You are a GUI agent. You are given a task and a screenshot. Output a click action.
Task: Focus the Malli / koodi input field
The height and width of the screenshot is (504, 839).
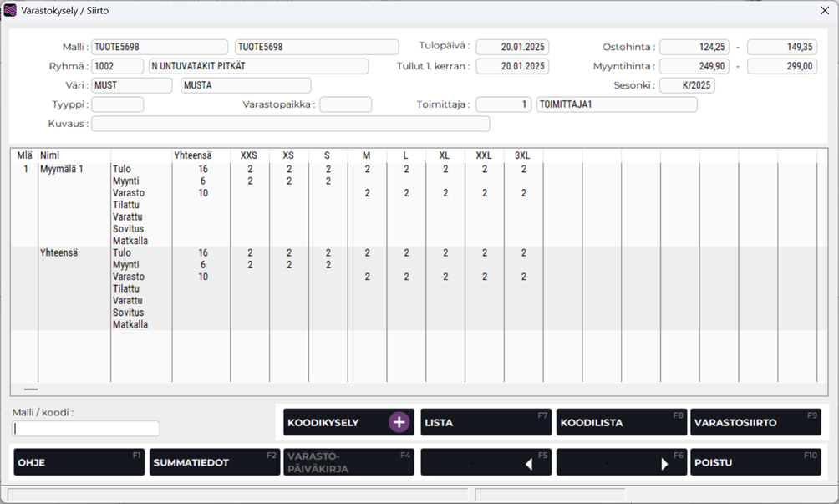[86, 429]
